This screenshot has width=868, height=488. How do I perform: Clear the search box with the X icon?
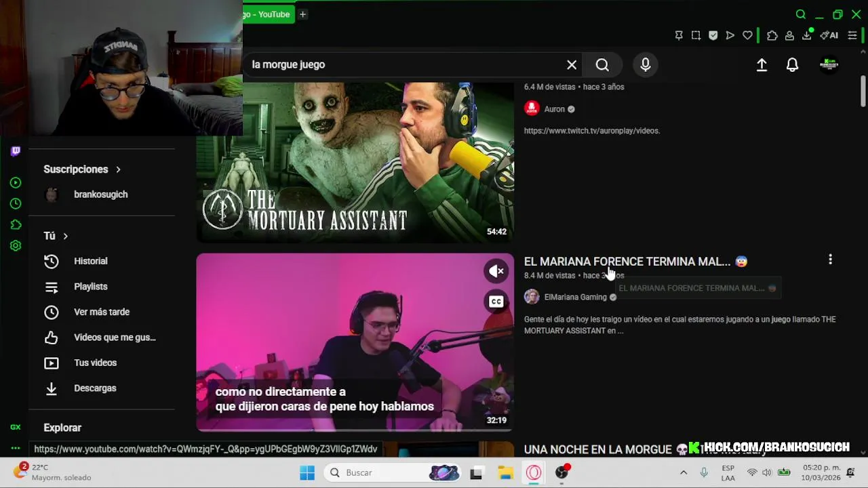(572, 64)
